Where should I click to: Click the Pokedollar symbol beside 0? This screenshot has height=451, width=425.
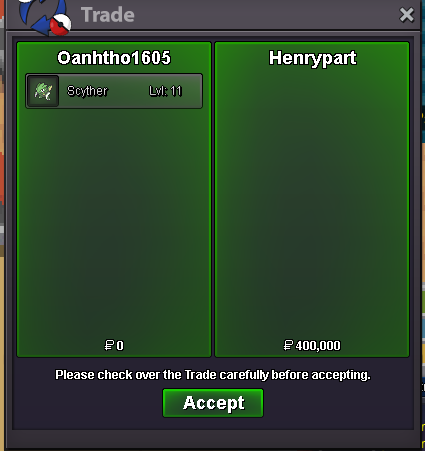point(109,345)
